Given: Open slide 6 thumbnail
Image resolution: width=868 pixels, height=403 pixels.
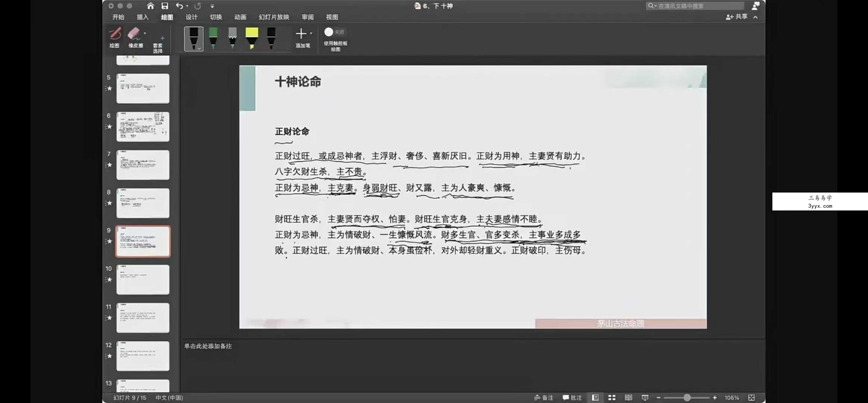Looking at the screenshot, I should (x=143, y=126).
